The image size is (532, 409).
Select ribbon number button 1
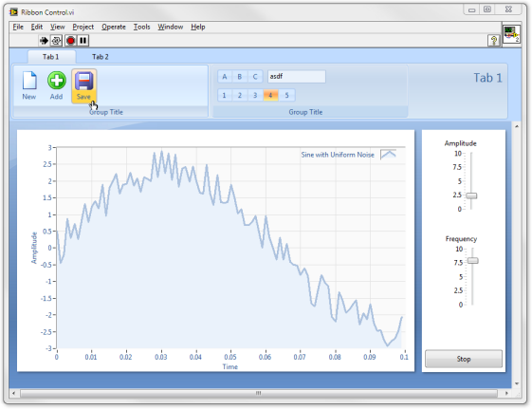point(224,96)
